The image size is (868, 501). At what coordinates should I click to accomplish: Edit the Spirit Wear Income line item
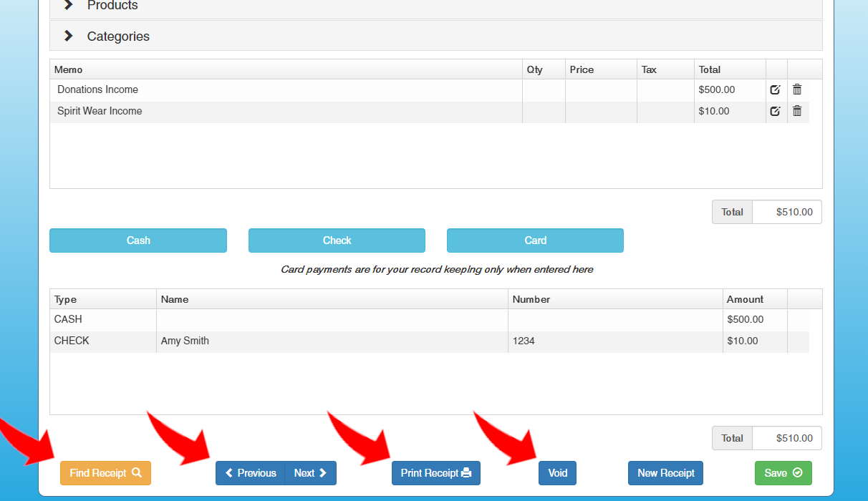coord(775,112)
